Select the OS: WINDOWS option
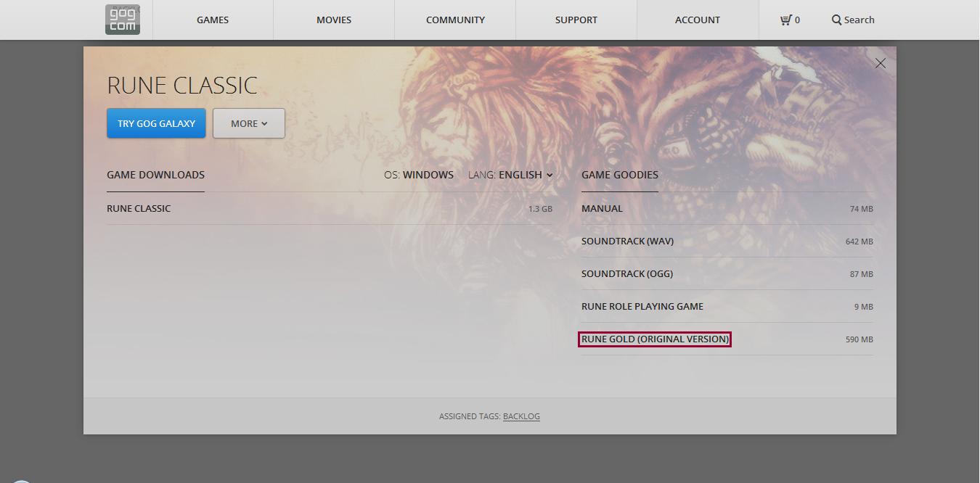 (x=419, y=175)
